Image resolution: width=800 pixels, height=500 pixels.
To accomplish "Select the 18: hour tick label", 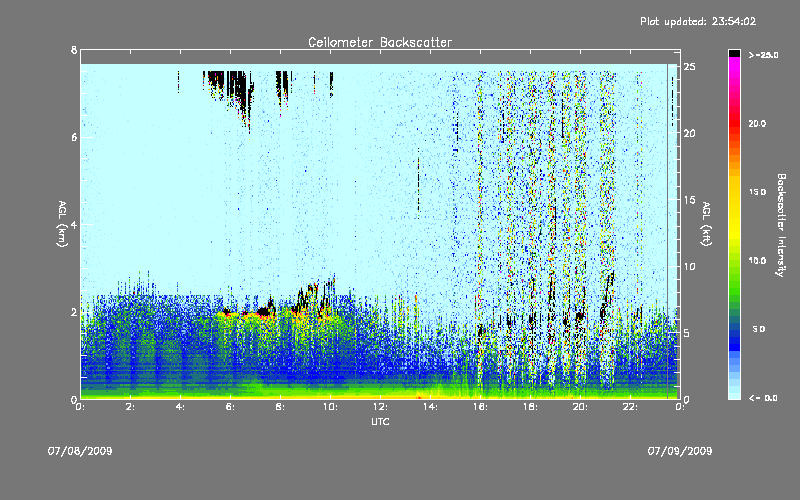I will (530, 407).
